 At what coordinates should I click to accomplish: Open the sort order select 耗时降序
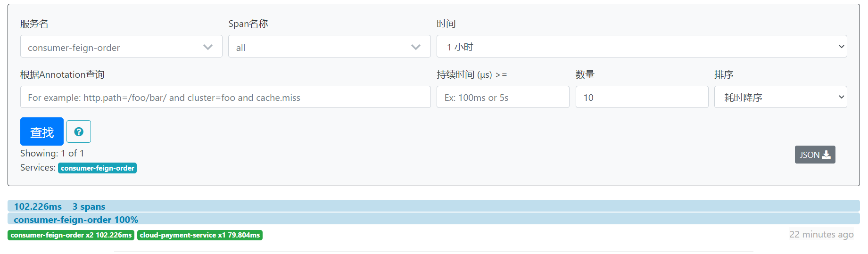[x=780, y=97]
